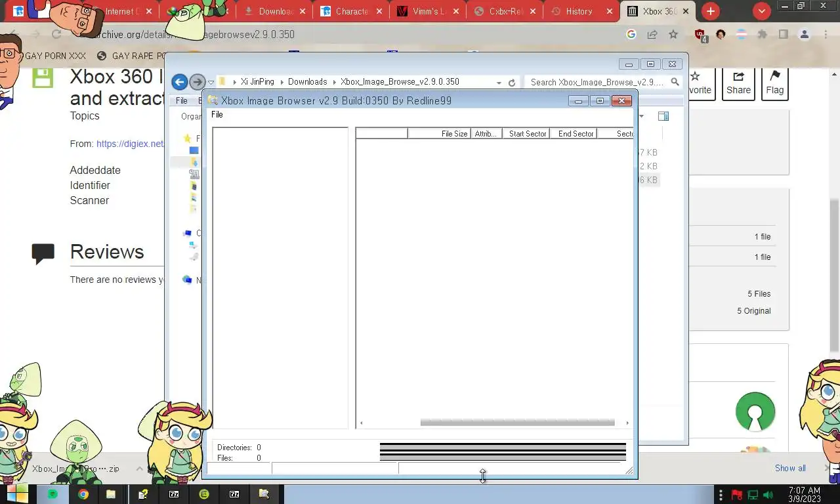The height and width of the screenshot is (504, 840).
Task: Open the uBlock Origin extension
Action: [x=701, y=35]
